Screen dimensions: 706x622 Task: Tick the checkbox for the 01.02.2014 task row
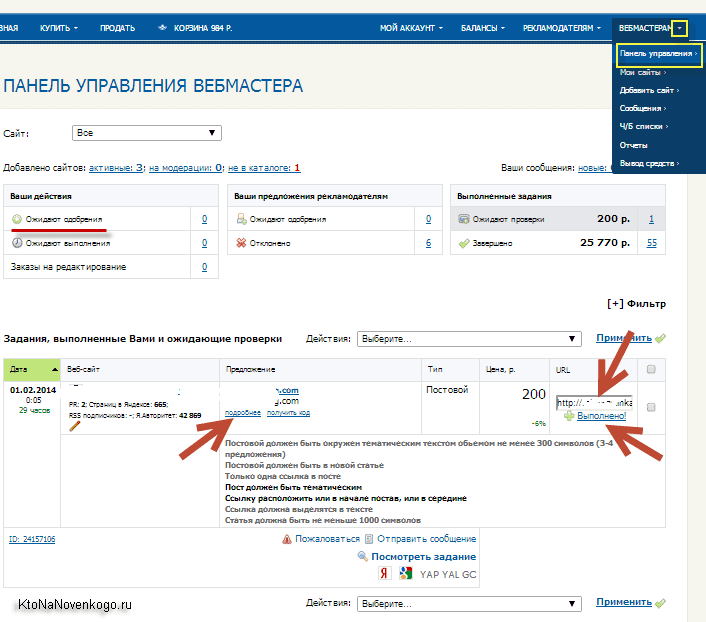(651, 407)
